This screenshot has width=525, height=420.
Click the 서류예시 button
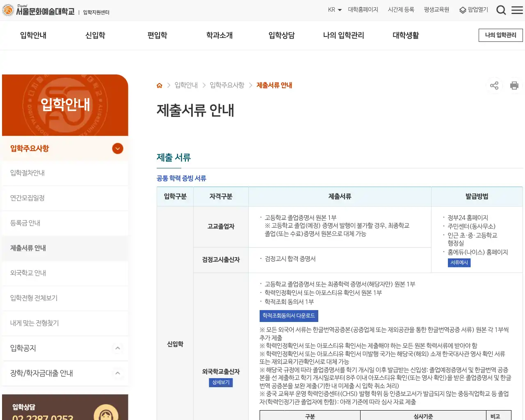tap(459, 262)
